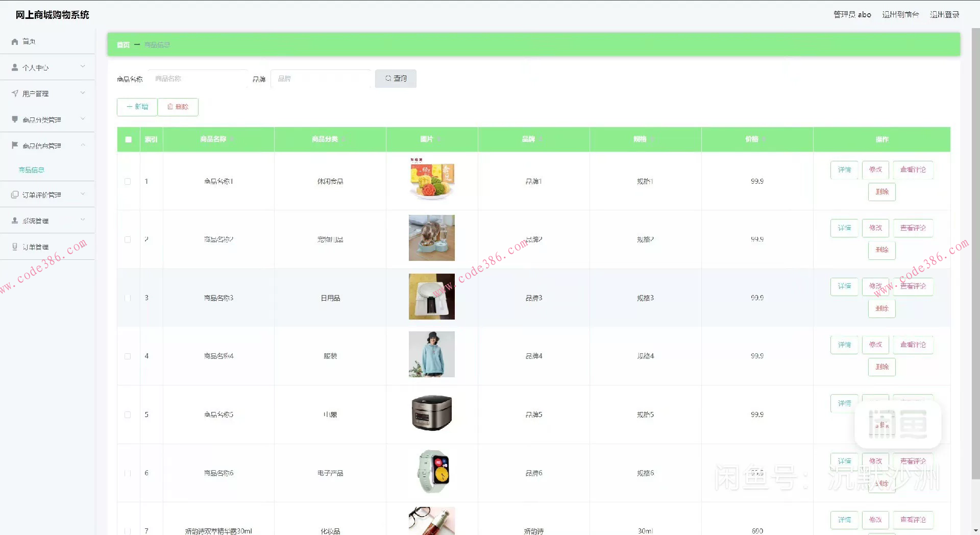
Task: Open 详情 for 商品名称2
Action: pyautogui.click(x=844, y=228)
